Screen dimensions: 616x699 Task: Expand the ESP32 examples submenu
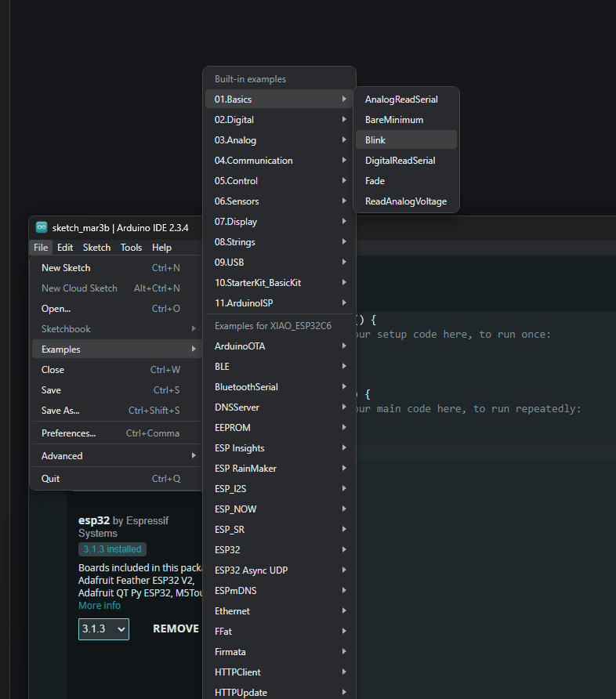point(279,549)
